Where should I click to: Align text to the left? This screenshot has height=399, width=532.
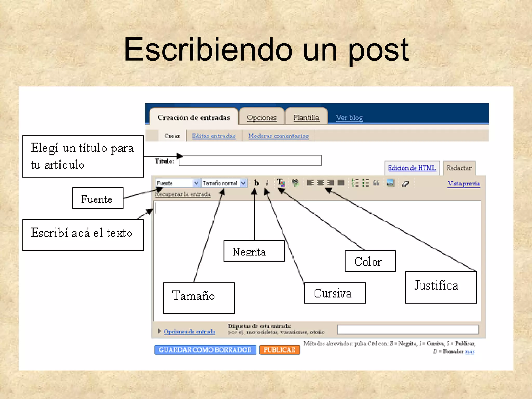310,183
